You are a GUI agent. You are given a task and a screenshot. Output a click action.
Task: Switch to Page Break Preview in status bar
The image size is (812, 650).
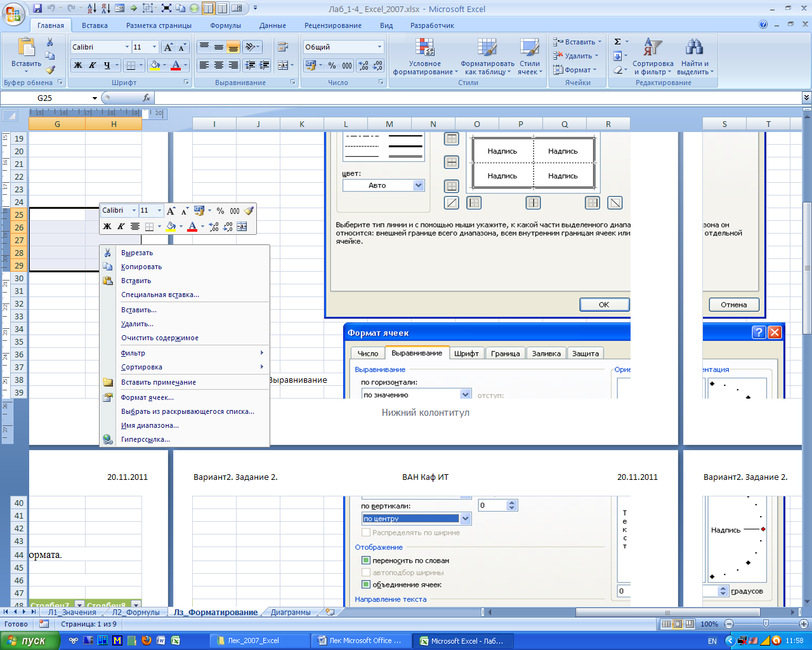689,624
